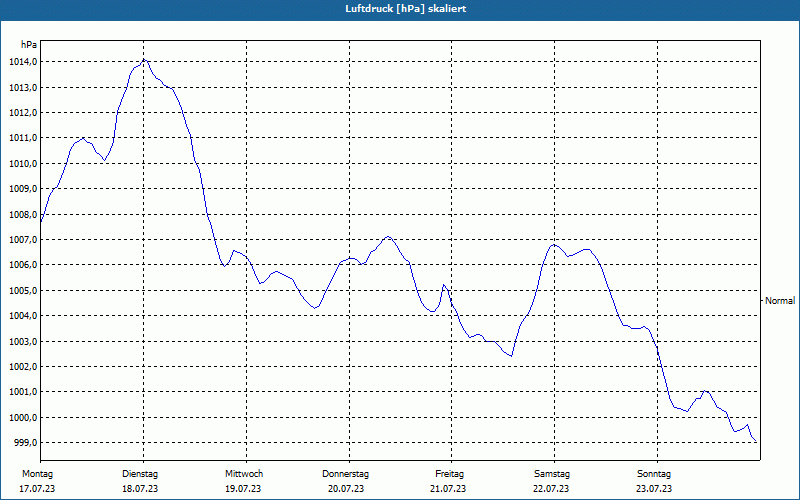Click the date 21.07.23
Viewport: 800px width, 500px height.
click(x=448, y=489)
